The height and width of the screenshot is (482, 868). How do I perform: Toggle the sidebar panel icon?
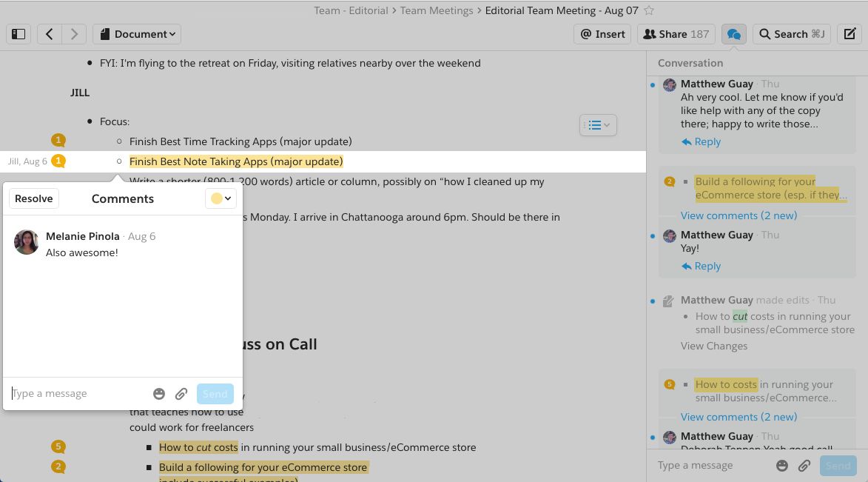19,34
